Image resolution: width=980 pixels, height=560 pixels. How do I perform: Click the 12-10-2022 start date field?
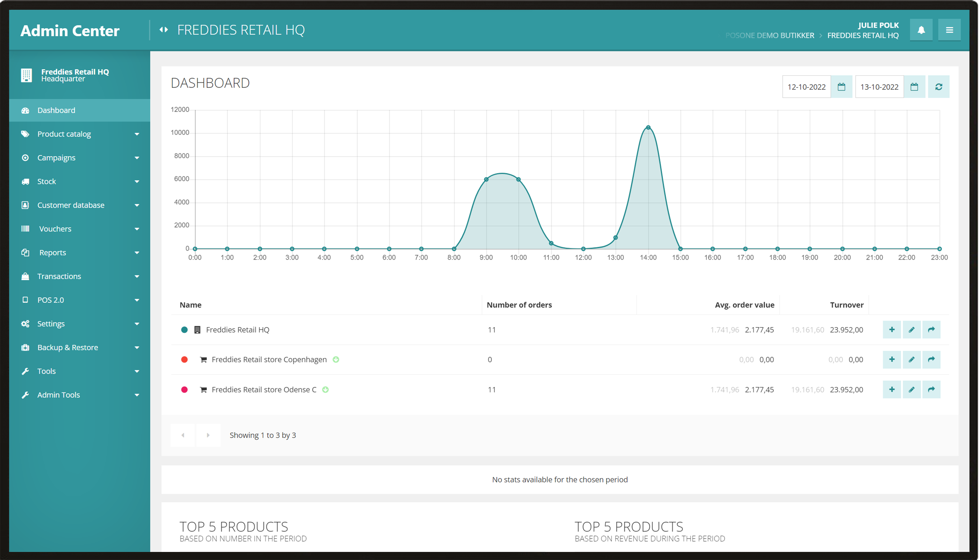coord(806,87)
